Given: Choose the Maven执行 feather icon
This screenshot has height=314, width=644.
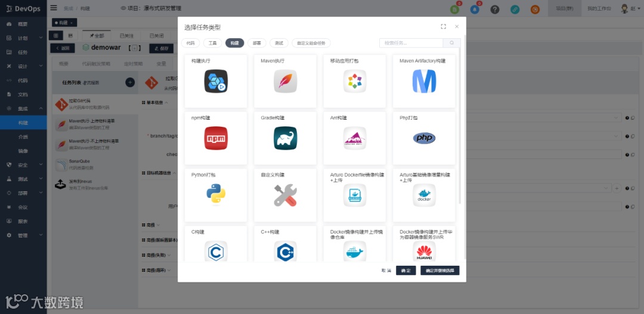Looking at the screenshot, I should pos(286,81).
